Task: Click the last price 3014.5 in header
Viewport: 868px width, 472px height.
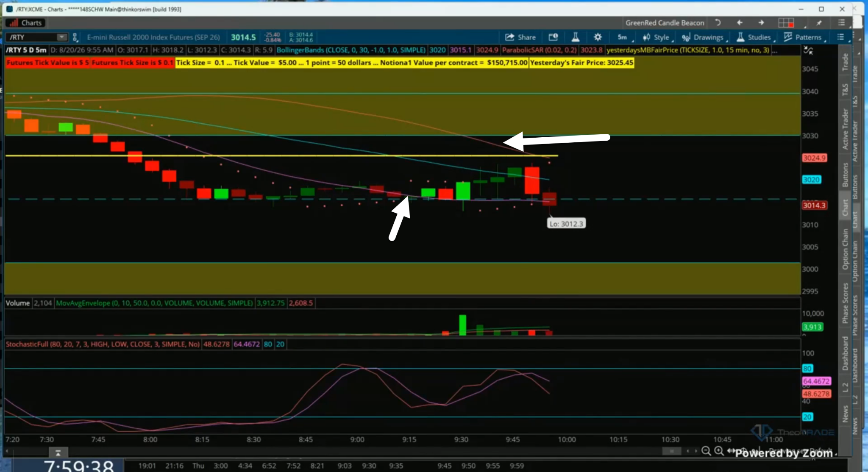Action: coord(243,37)
